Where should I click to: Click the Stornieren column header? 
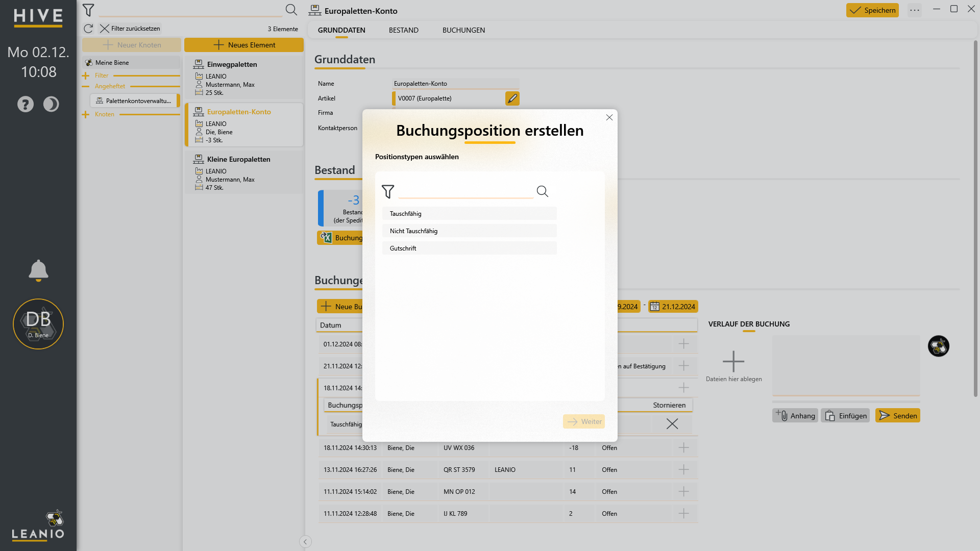pyautogui.click(x=669, y=405)
